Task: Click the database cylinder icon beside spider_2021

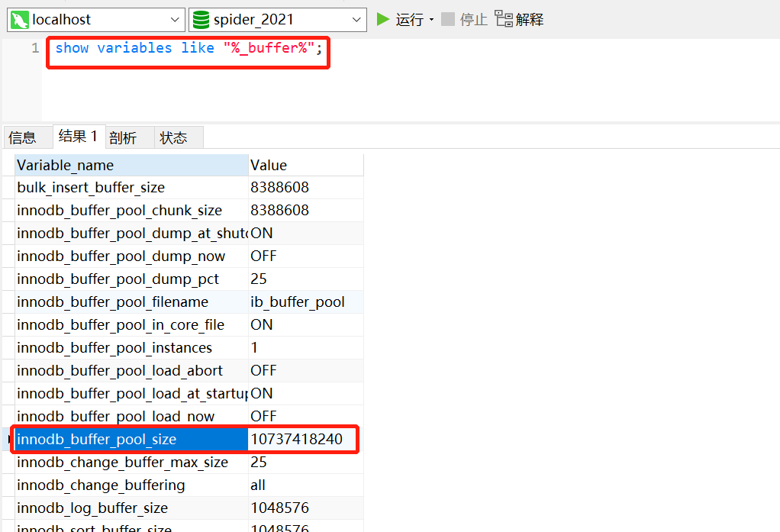Action: point(200,19)
